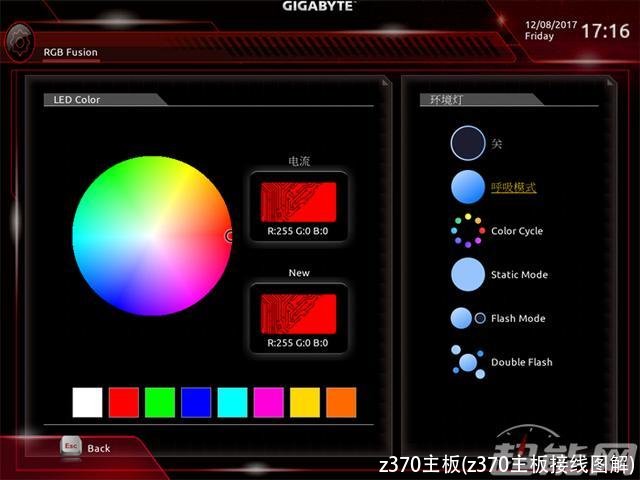The width and height of the screenshot is (640, 480).
Task: Open the RGB Fusion tab
Action: point(70,52)
